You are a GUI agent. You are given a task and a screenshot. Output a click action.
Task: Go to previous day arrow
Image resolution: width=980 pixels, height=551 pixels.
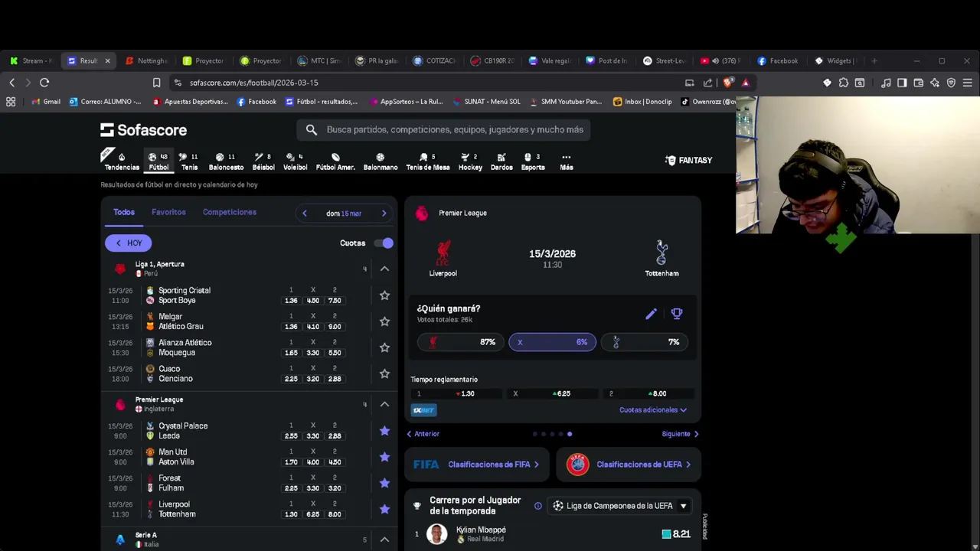point(305,214)
